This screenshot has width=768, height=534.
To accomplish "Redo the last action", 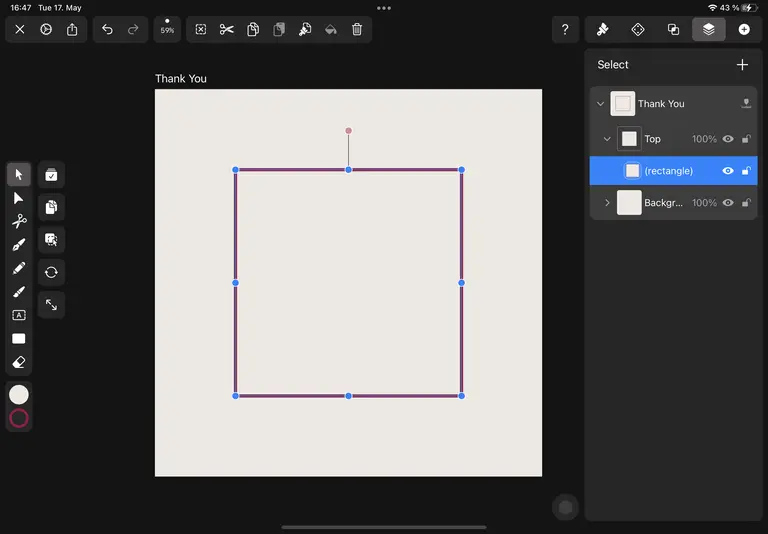I will point(133,29).
